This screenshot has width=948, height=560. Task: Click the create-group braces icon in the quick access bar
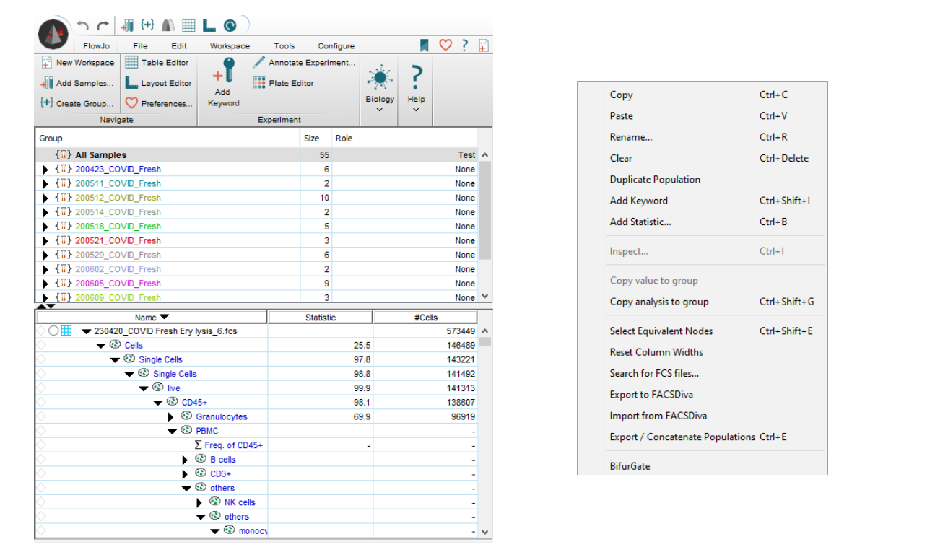click(147, 25)
